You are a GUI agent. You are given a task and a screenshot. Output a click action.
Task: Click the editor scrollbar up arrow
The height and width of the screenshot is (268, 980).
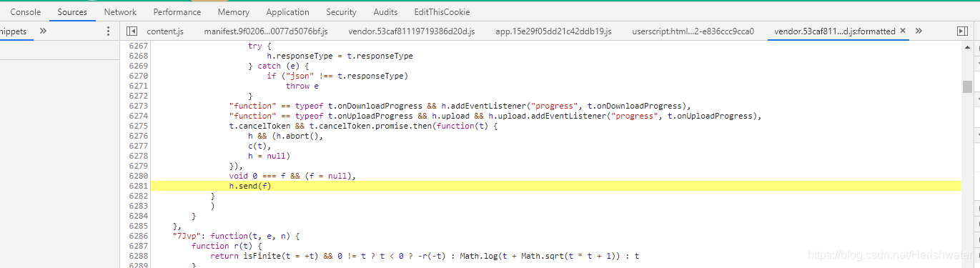(x=966, y=47)
